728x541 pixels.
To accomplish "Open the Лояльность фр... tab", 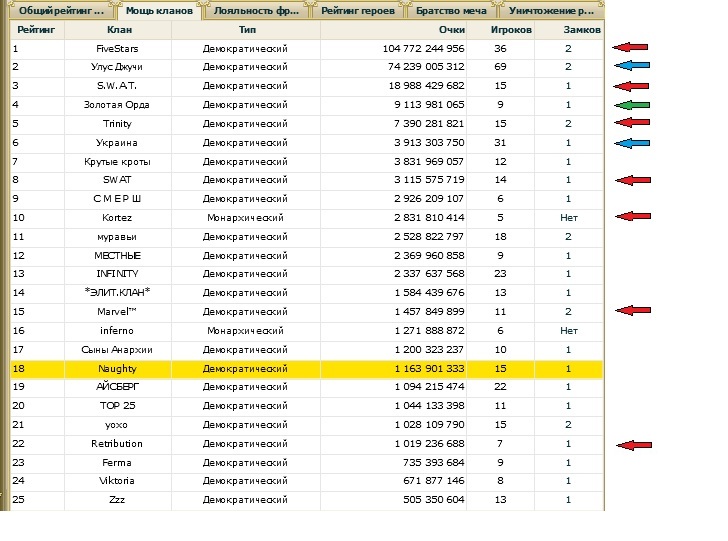I will (259, 12).
